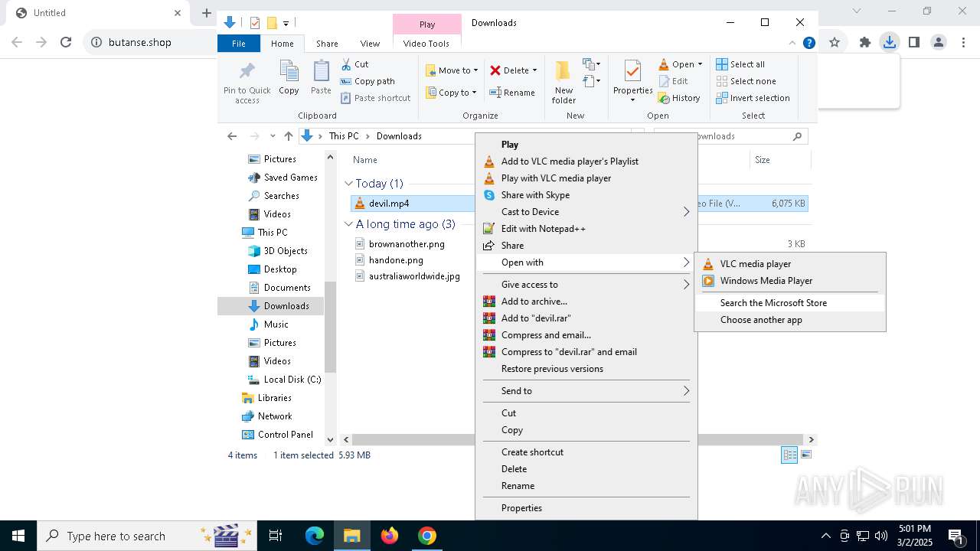The width and height of the screenshot is (980, 551).
Task: Click This PC in the address bar
Action: tap(344, 136)
